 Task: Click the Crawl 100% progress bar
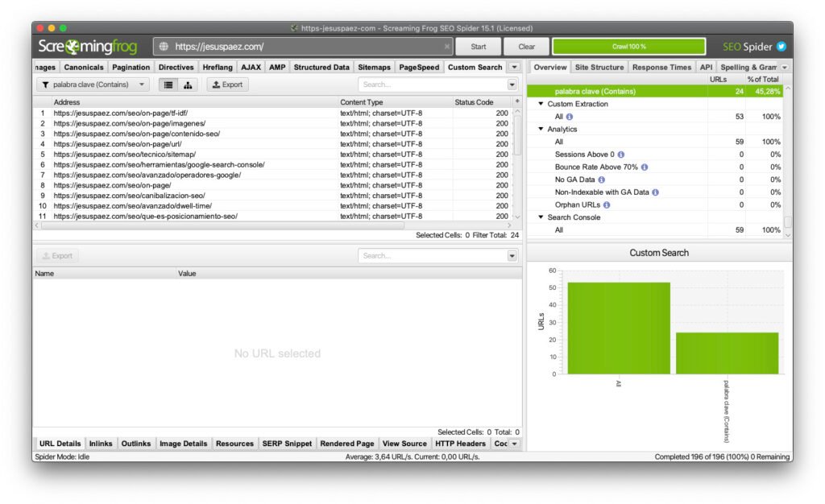click(628, 47)
